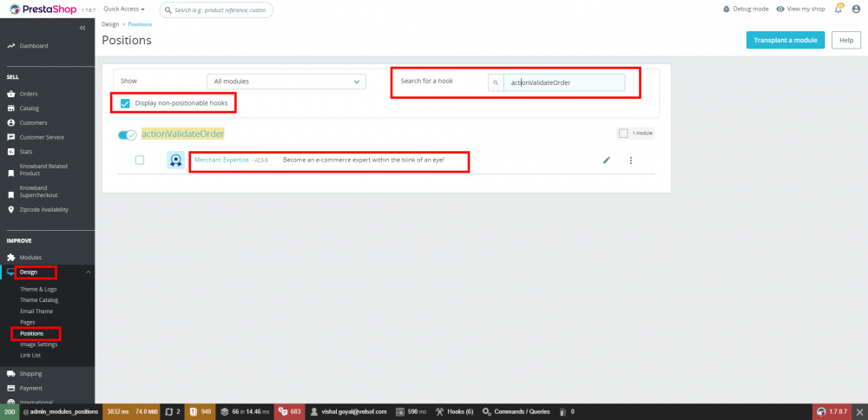
Task: Click the Transplant a module button
Action: [786, 41]
